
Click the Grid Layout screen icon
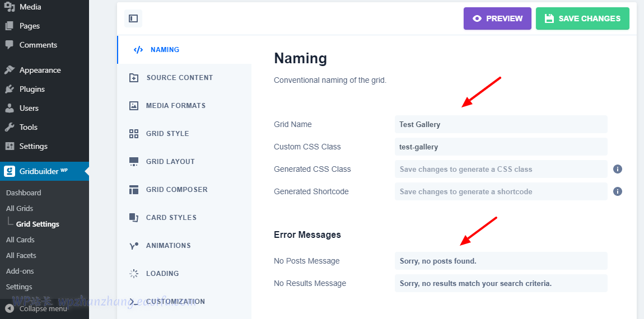pyautogui.click(x=134, y=161)
